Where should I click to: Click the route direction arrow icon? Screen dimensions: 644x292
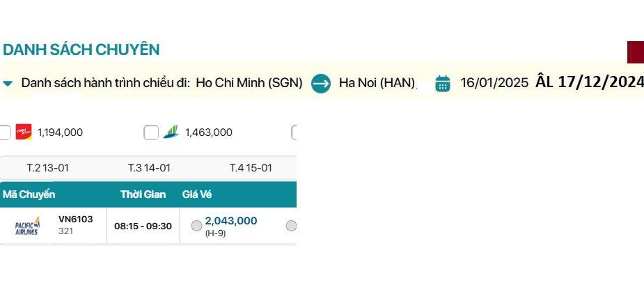click(x=320, y=83)
